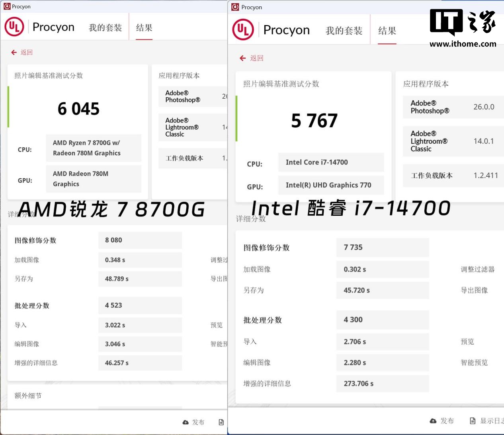504x435 pixels.
Task: Open 我的套装 tab in the Intel window
Action: point(344,31)
